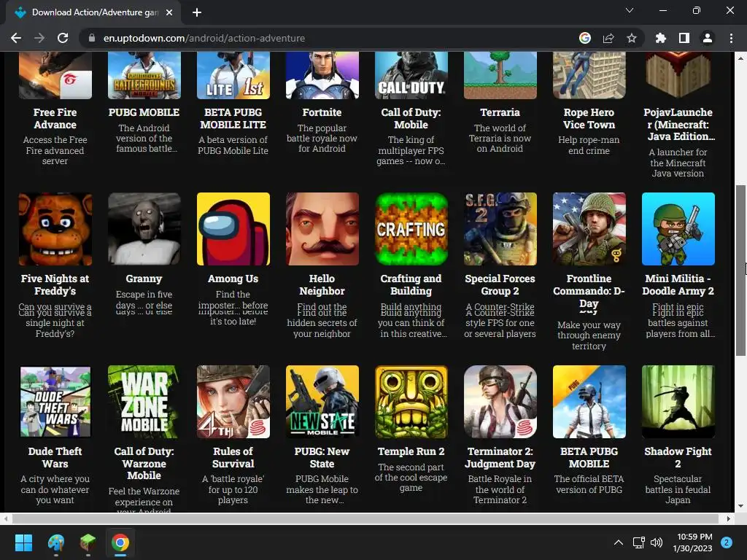
Task: Open the Granny game icon
Action: click(144, 229)
